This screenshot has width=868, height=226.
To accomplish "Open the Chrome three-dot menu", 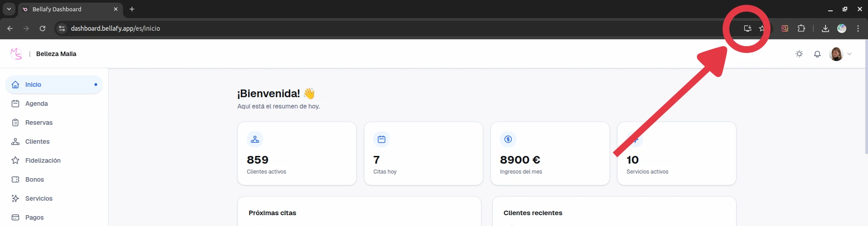I will (x=858, y=28).
